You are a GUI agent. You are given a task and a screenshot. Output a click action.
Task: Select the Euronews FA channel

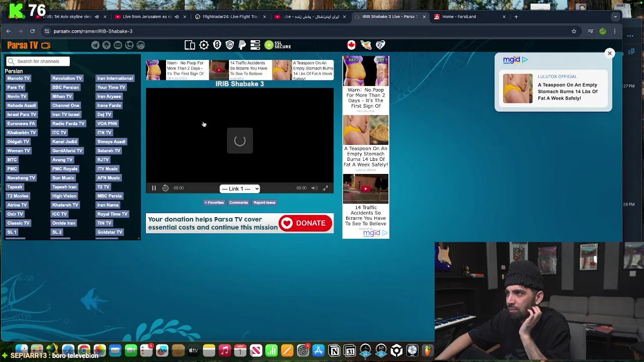(21, 124)
